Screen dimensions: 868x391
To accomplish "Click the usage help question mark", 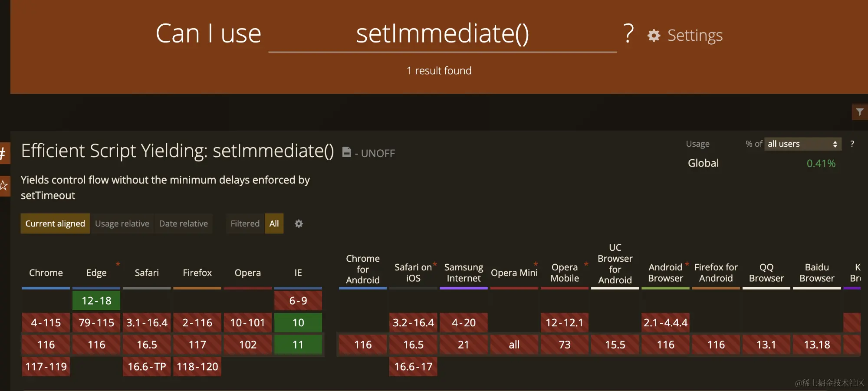I will click(852, 144).
